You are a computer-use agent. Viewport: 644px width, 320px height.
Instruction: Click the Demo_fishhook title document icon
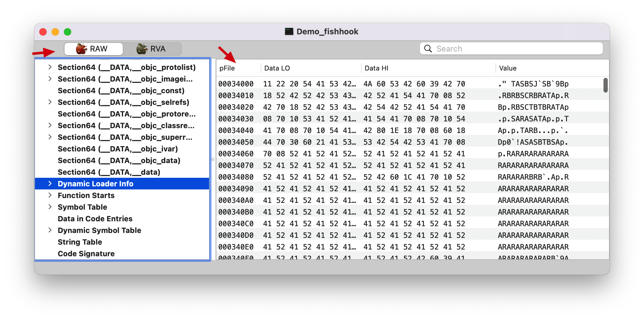289,32
